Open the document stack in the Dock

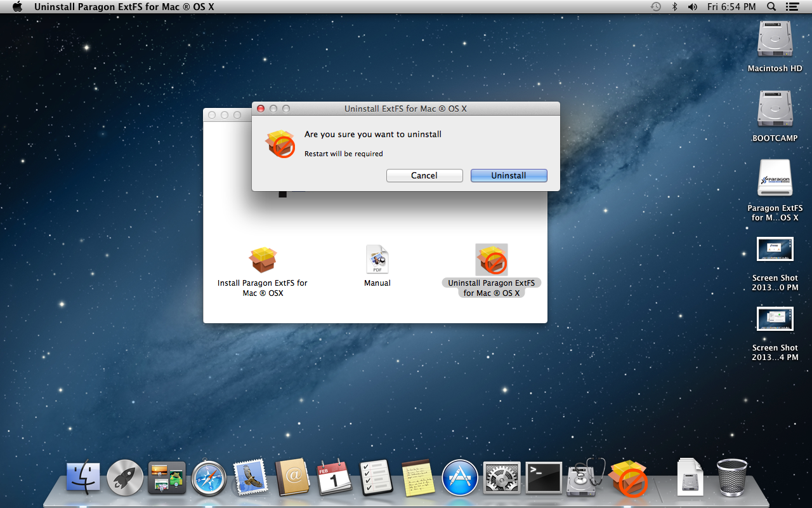[689, 477]
